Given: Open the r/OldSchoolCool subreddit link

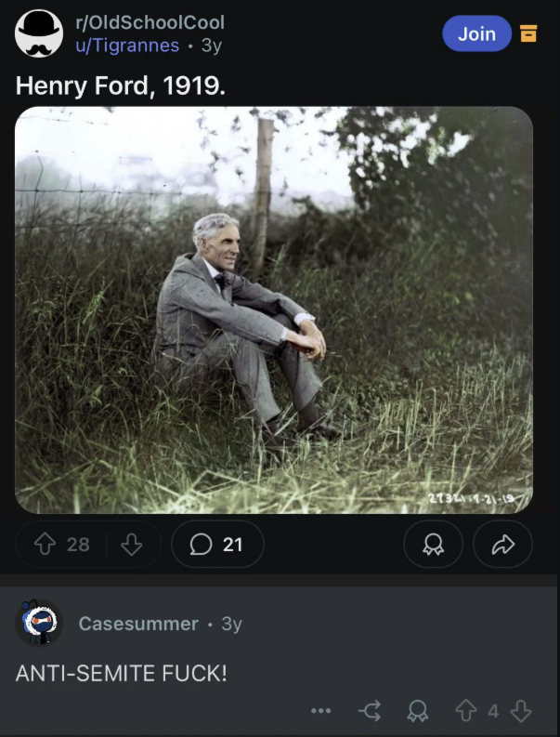Looking at the screenshot, I should [150, 22].
